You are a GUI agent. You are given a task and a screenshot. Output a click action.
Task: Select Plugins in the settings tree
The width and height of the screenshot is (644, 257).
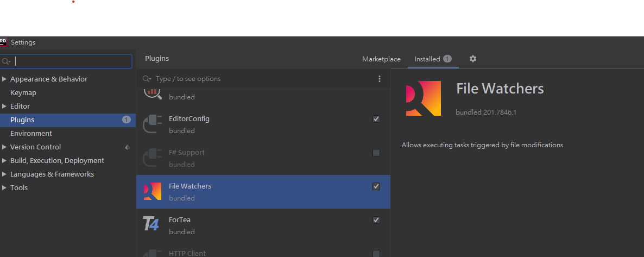tap(68, 120)
